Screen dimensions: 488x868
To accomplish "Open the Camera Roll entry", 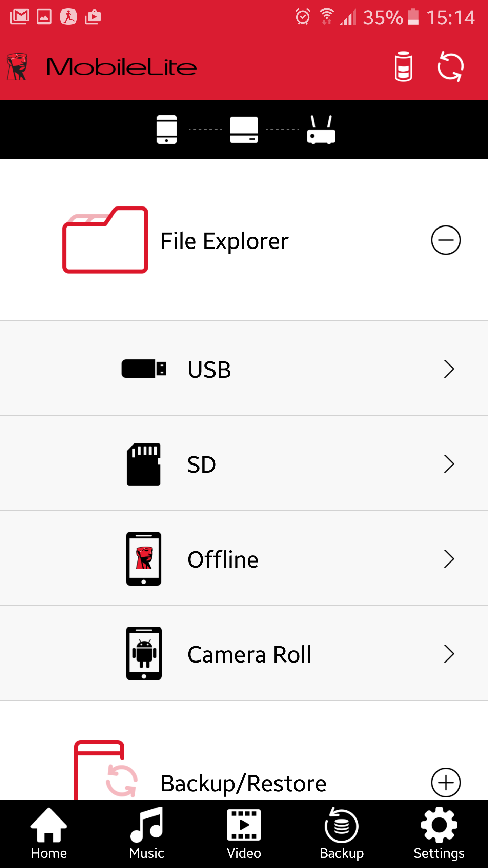I will click(x=249, y=654).
